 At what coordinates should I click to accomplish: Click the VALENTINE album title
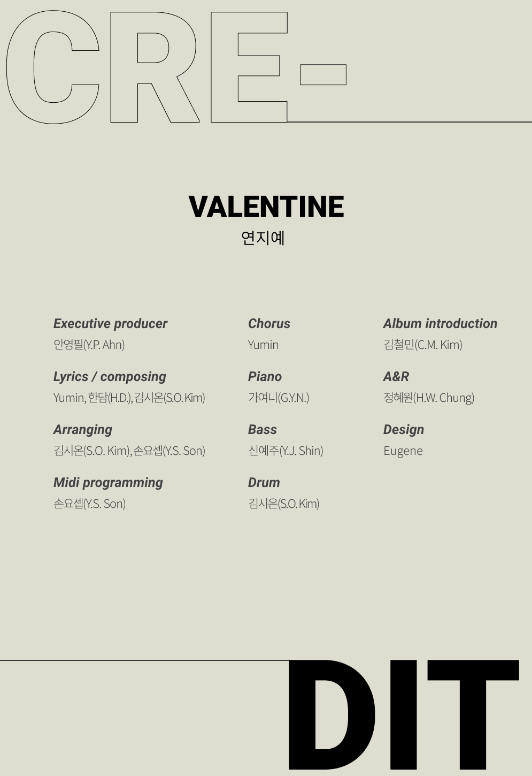click(x=266, y=207)
